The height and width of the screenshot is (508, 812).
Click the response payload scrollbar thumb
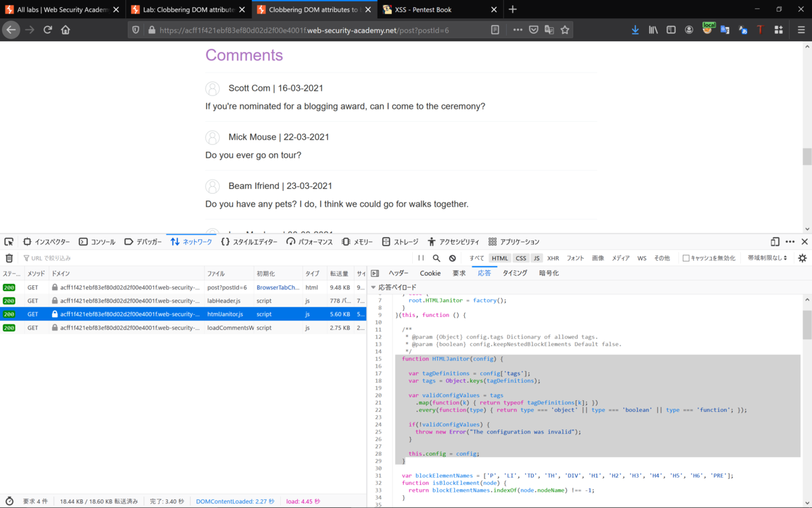(x=807, y=326)
